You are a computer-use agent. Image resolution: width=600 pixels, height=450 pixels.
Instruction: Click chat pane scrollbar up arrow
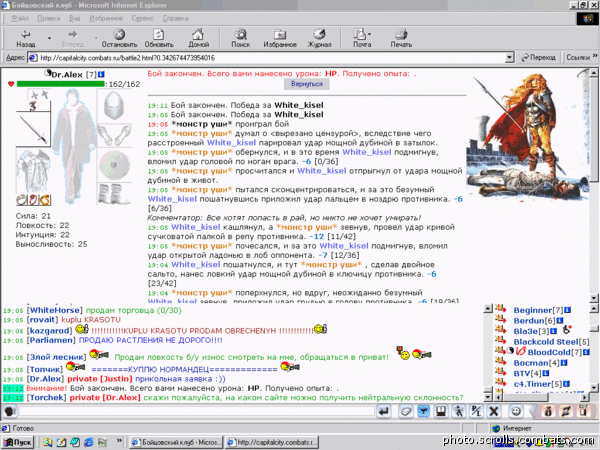(488, 308)
